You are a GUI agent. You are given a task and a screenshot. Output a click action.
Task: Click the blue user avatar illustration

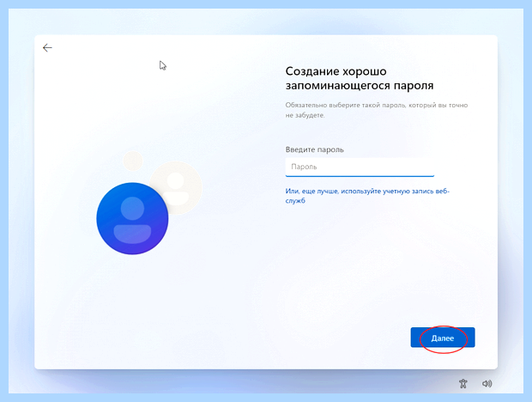(132, 218)
